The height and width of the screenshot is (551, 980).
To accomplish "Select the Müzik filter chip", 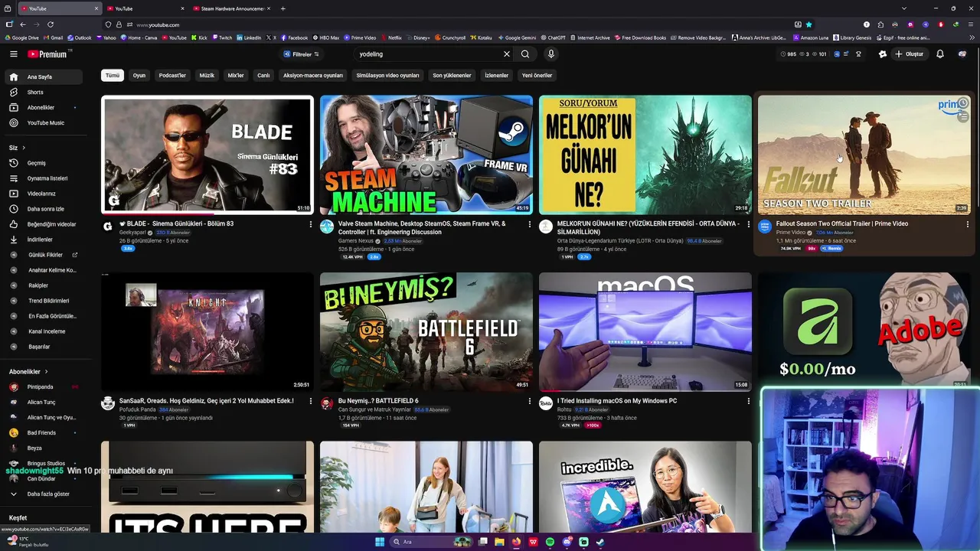I will click(207, 76).
